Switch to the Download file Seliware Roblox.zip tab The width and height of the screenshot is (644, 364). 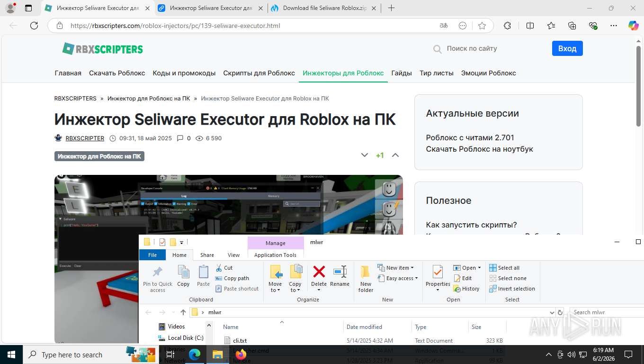pyautogui.click(x=324, y=8)
